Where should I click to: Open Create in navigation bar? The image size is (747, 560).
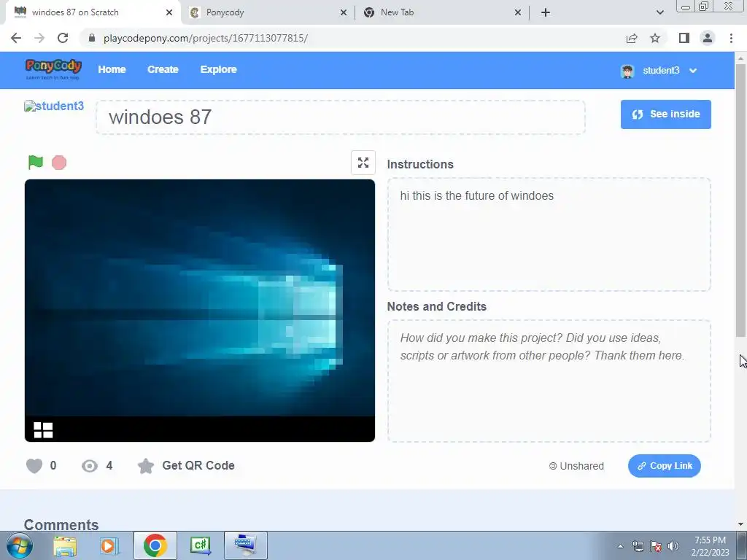[x=163, y=69]
